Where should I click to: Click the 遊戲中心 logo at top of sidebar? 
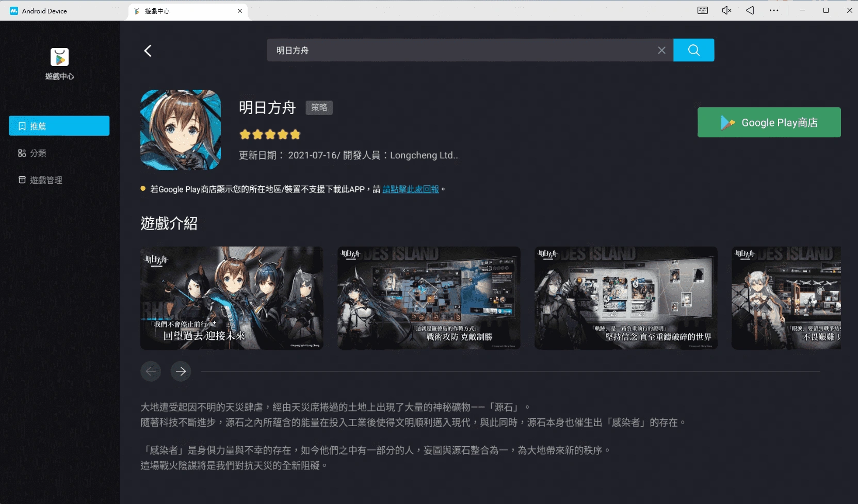59,58
